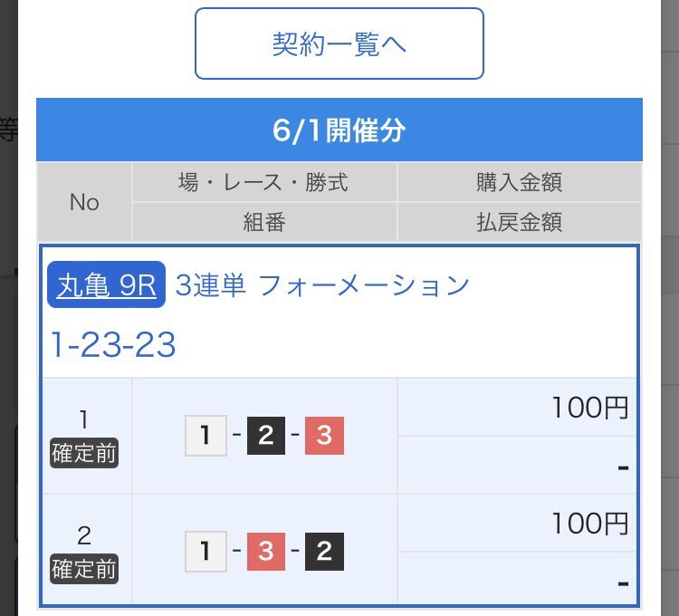Click the 確定前 badge for bet 2
The image size is (679, 616).
(x=84, y=569)
